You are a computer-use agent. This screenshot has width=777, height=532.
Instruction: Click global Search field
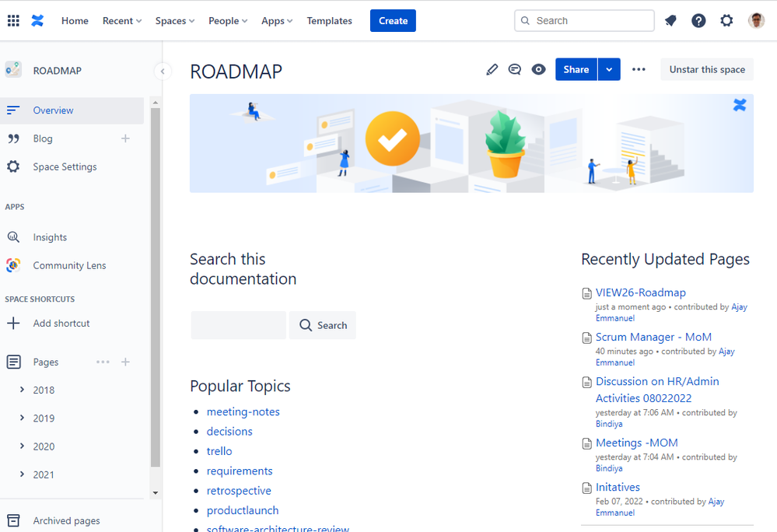[x=584, y=21]
